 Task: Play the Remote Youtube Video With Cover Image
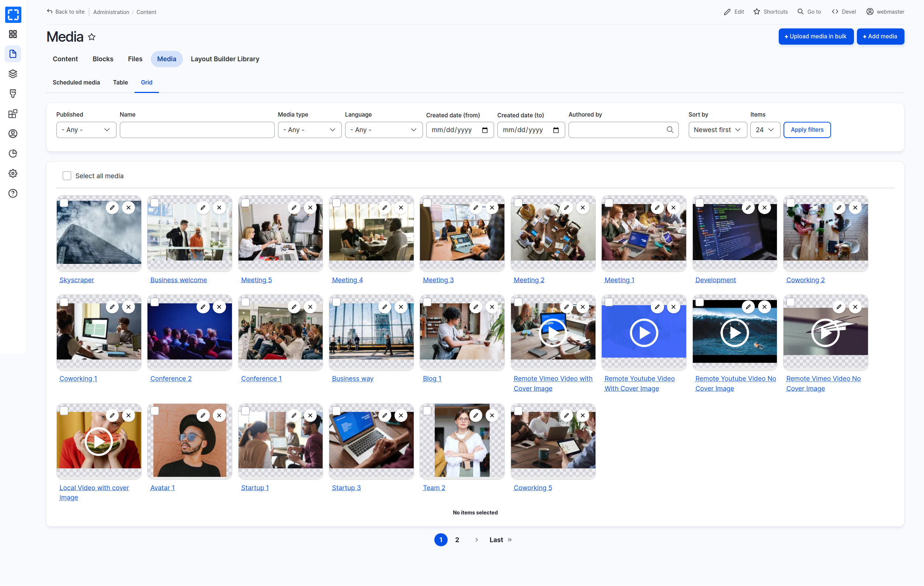pos(643,333)
